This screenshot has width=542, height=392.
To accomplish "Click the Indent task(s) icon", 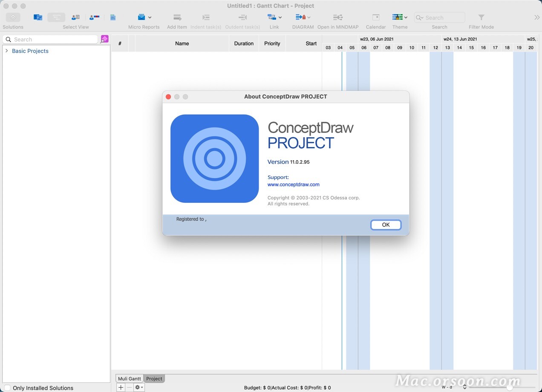I will point(206,17).
